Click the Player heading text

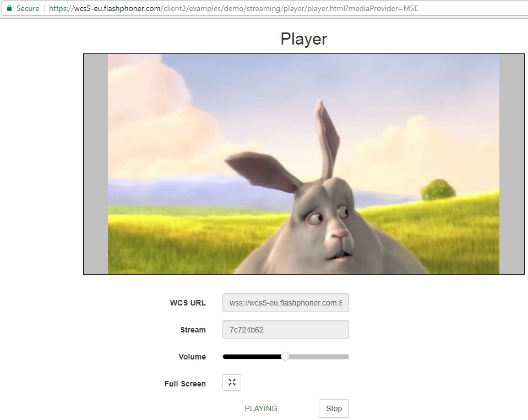pos(304,39)
